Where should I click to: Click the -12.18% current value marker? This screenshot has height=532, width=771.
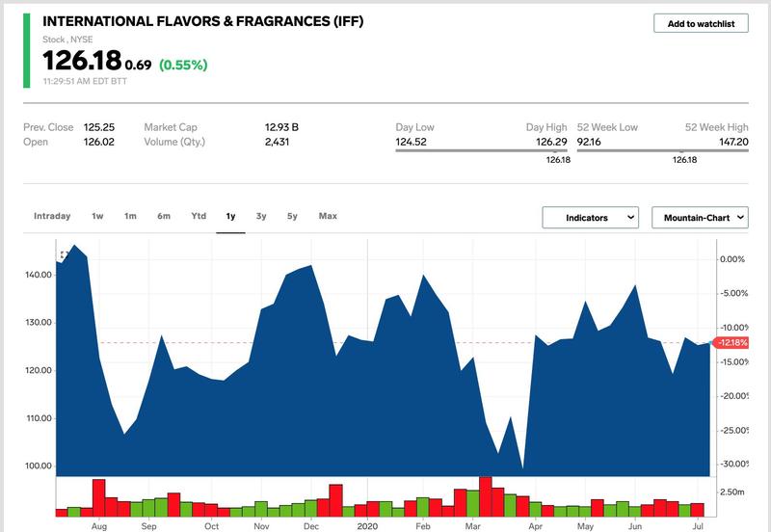coord(731,343)
